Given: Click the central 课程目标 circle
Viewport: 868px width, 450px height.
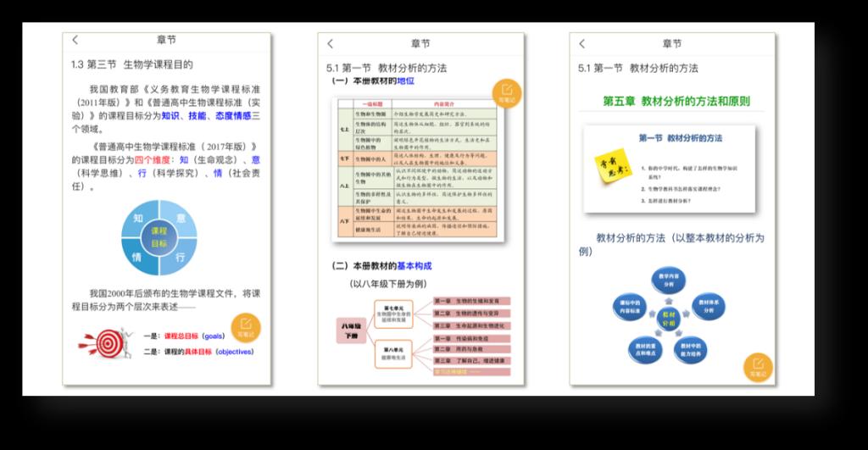Looking at the screenshot, I should [x=159, y=236].
